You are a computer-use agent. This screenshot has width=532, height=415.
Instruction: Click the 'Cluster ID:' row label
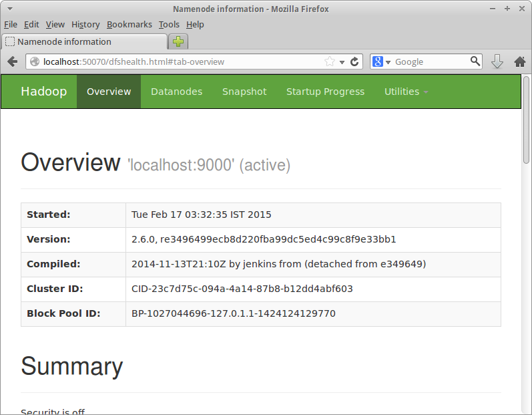pos(55,289)
